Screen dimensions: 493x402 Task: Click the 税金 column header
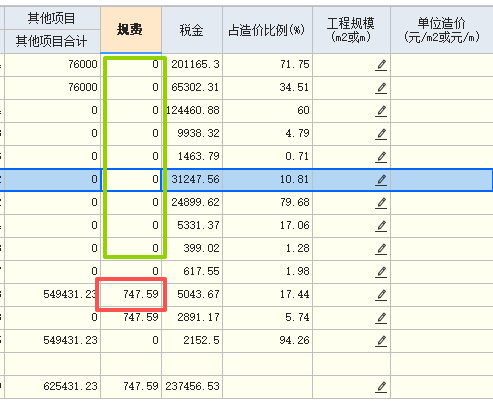(x=192, y=30)
